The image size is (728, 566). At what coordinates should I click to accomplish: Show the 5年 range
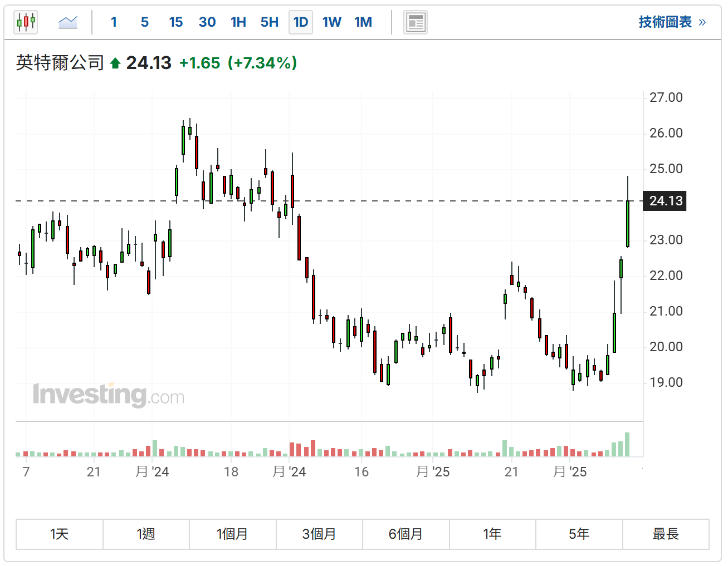pyautogui.click(x=579, y=534)
